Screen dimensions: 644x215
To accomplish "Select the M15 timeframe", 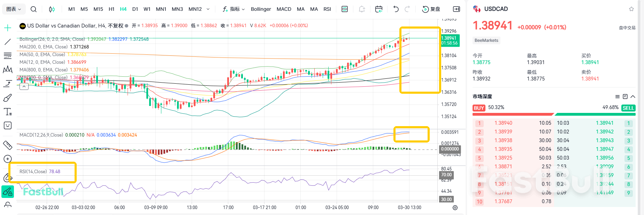I will 98,9.
